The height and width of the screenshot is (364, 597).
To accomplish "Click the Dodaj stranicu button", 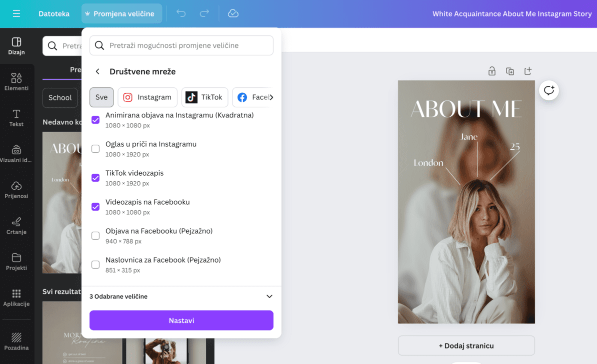I will click(466, 346).
